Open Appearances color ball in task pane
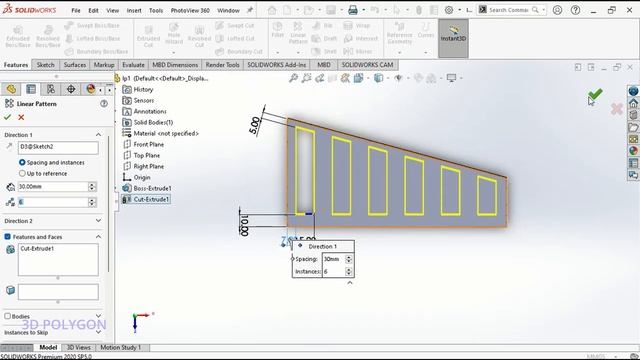 (633, 151)
